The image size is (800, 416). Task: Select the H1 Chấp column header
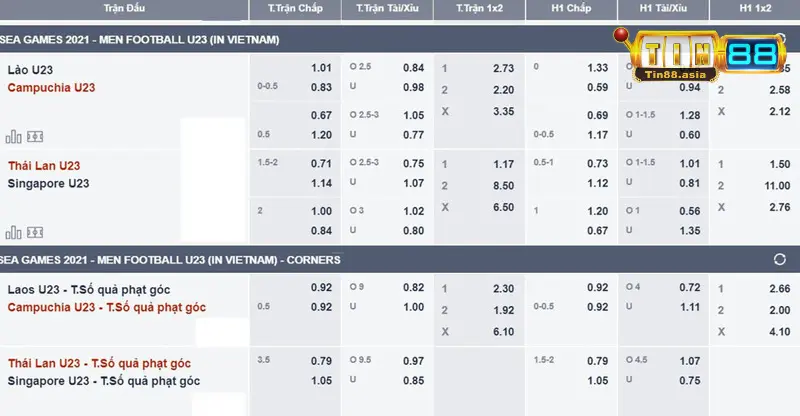(572, 8)
